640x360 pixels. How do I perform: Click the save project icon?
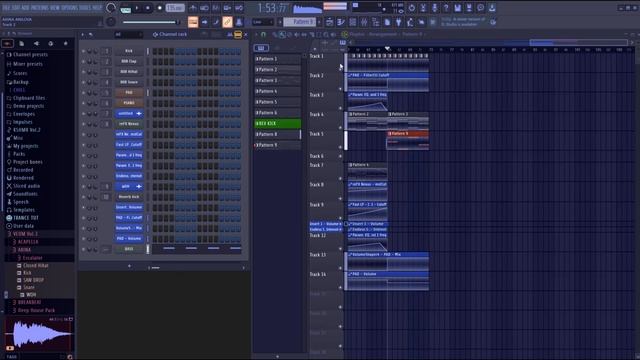458,8
